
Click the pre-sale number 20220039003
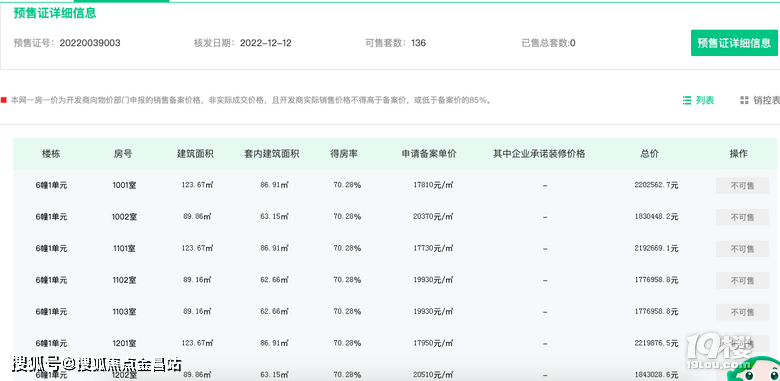pyautogui.click(x=90, y=43)
